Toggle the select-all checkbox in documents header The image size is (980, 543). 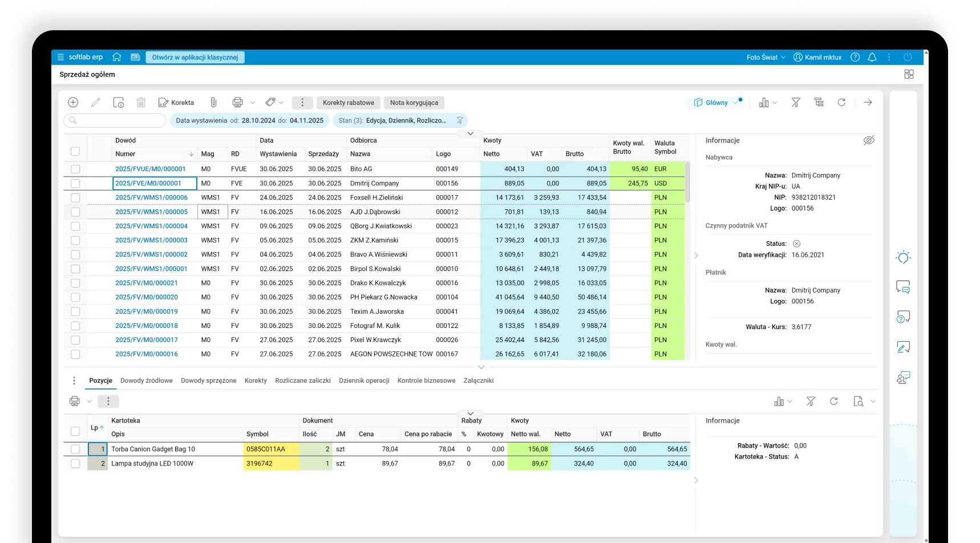[75, 151]
